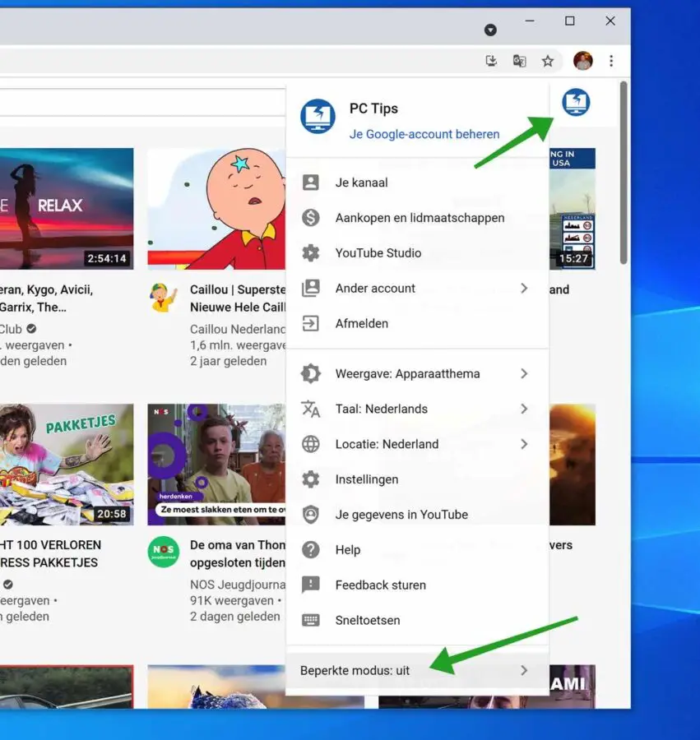700x740 pixels.
Task: Expand Locatie: Nederland chevron
Action: tap(524, 444)
